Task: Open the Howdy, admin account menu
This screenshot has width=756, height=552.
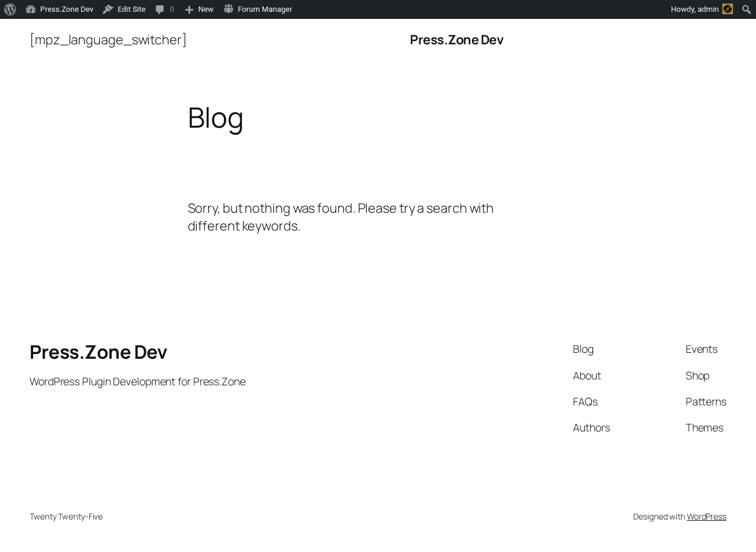Action: 702,9
